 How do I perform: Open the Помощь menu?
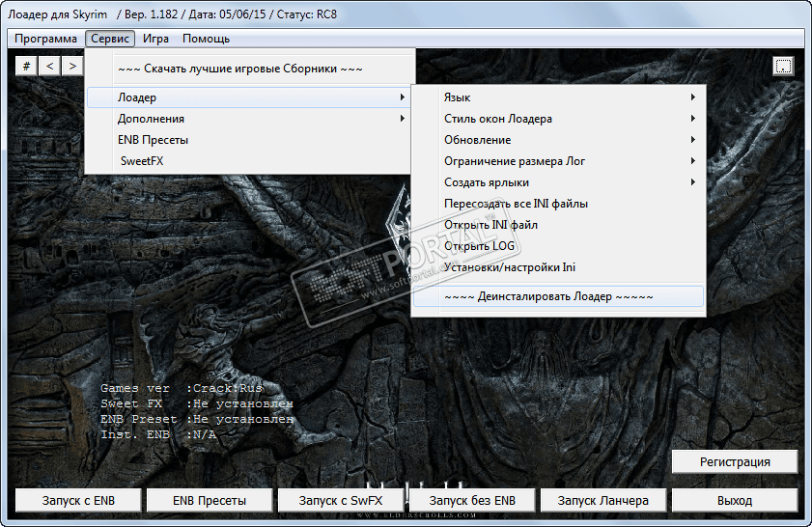click(x=206, y=39)
